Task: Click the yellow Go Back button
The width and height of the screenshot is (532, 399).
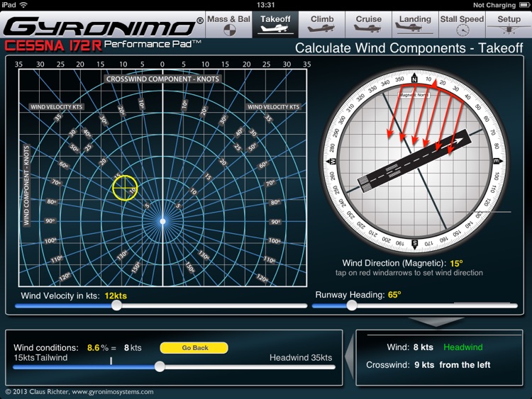Action: click(194, 348)
